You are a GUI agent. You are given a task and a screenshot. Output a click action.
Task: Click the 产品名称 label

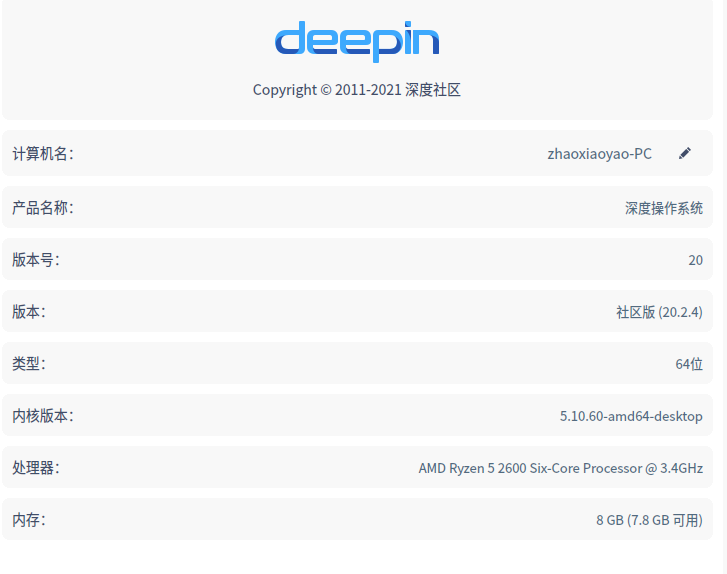[x=43, y=208]
